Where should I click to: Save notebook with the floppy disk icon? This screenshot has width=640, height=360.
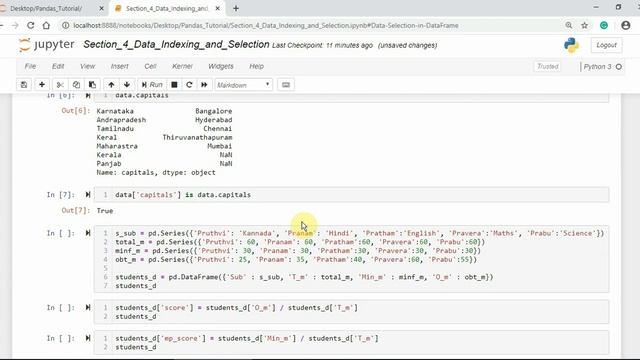point(24,84)
